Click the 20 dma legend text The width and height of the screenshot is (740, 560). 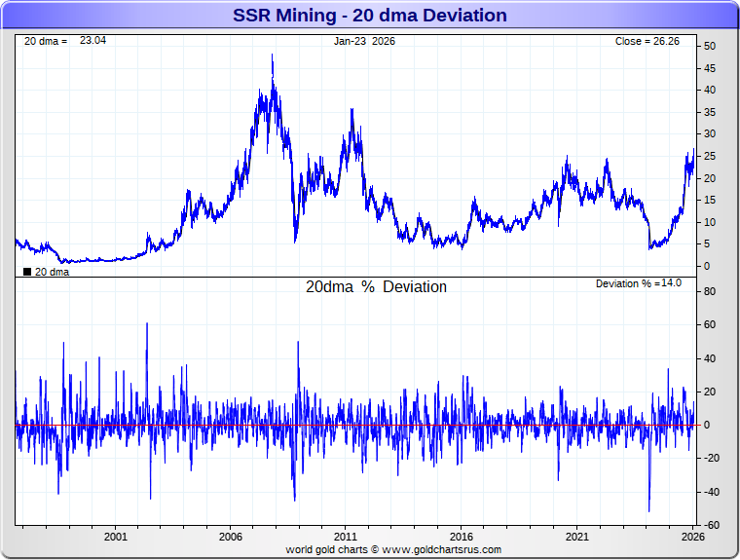pyautogui.click(x=52, y=273)
